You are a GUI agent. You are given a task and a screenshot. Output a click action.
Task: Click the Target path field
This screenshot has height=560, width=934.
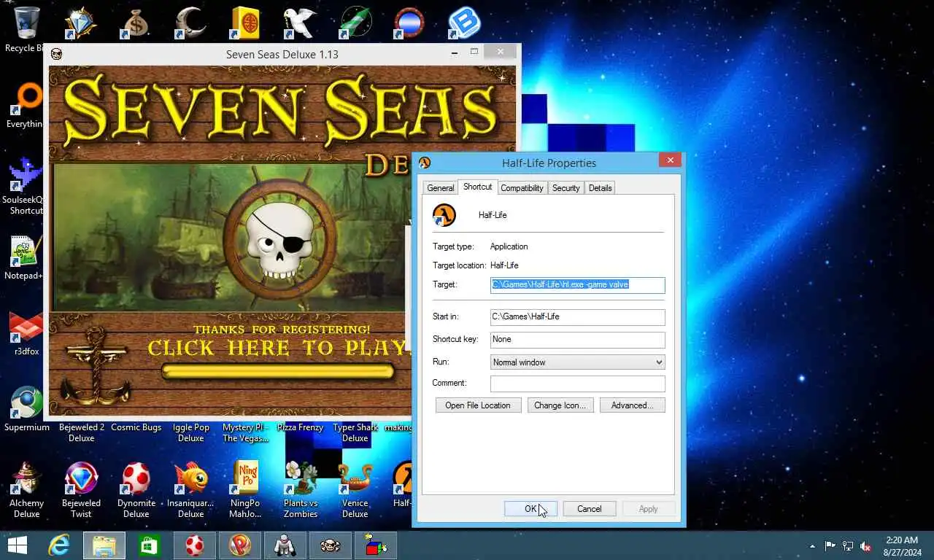578,285
